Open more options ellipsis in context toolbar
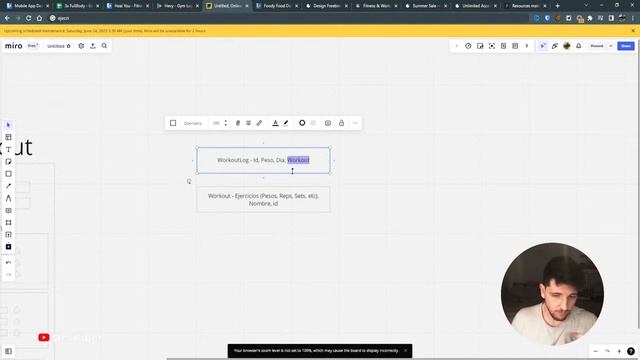 [x=355, y=123]
